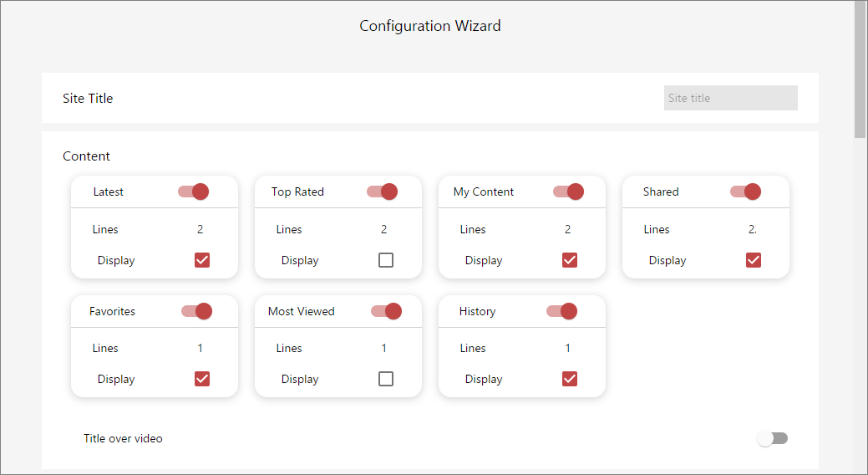
Task: Switch off the Favorites toggle
Action: pyautogui.click(x=196, y=311)
